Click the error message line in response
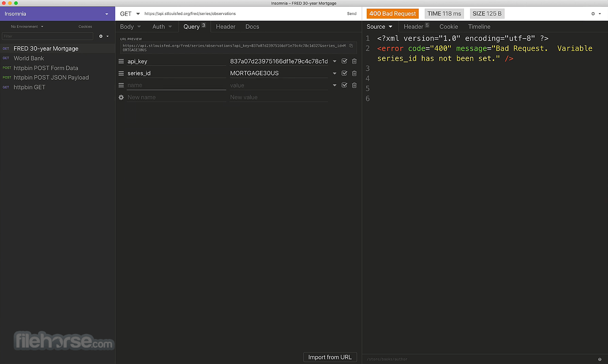The image size is (608, 364). coord(485,53)
